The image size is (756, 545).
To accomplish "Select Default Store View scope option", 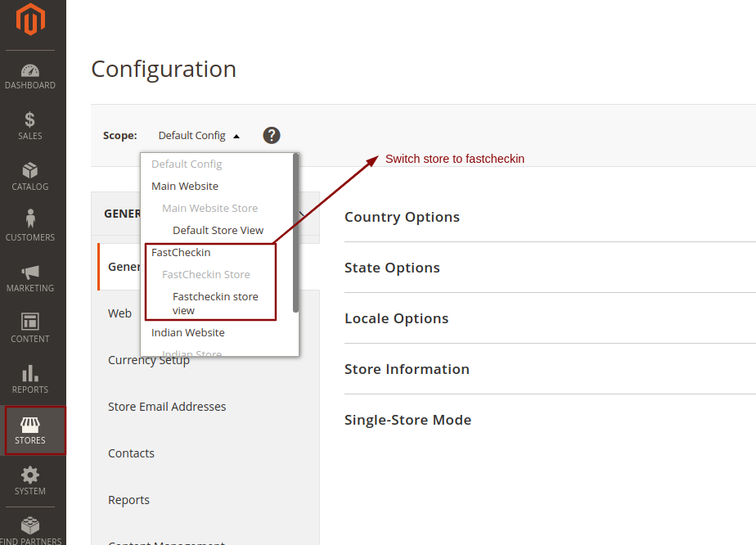I will point(218,231).
